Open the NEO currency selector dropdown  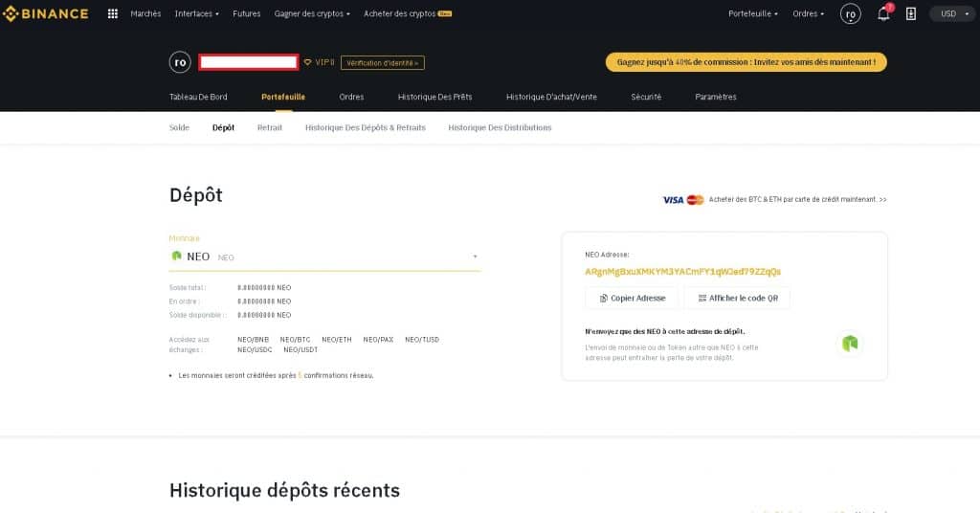[324, 256]
